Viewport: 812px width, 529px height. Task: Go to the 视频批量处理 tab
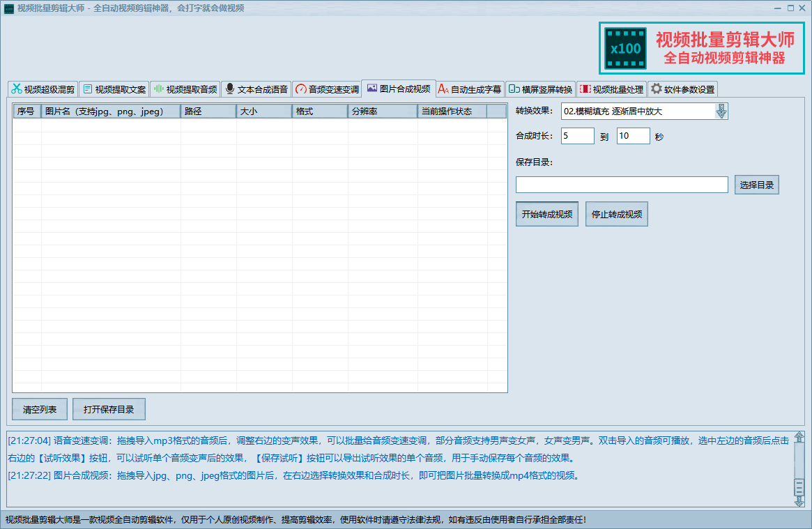(611, 89)
